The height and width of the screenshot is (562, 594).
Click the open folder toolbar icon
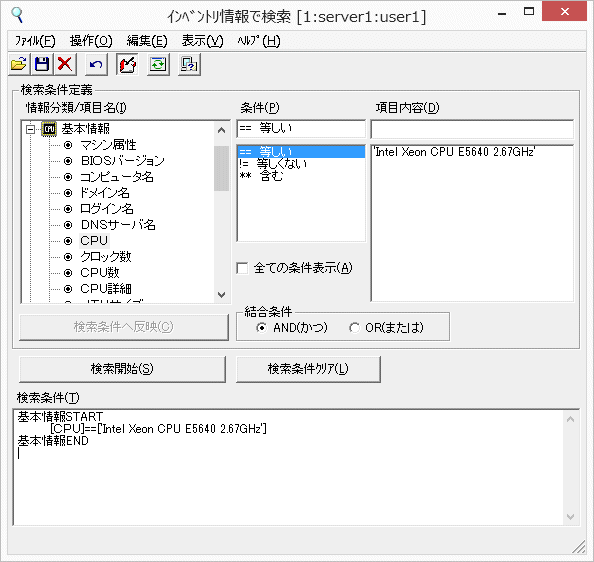[x=19, y=64]
